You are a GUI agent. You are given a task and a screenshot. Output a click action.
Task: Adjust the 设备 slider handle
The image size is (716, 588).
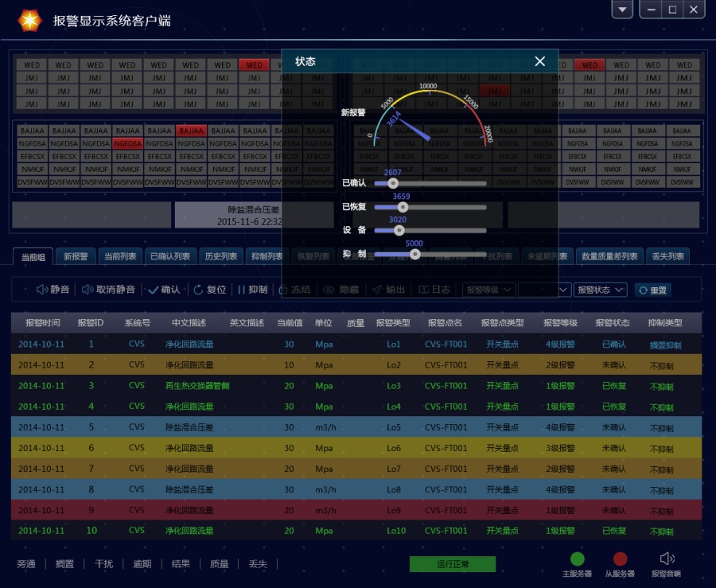click(x=399, y=231)
